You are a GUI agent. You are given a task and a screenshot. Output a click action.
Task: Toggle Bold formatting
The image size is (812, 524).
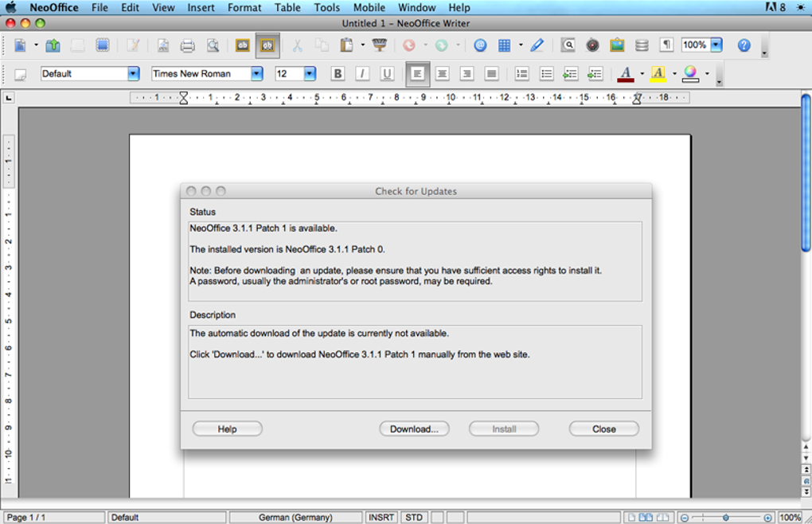coord(338,73)
